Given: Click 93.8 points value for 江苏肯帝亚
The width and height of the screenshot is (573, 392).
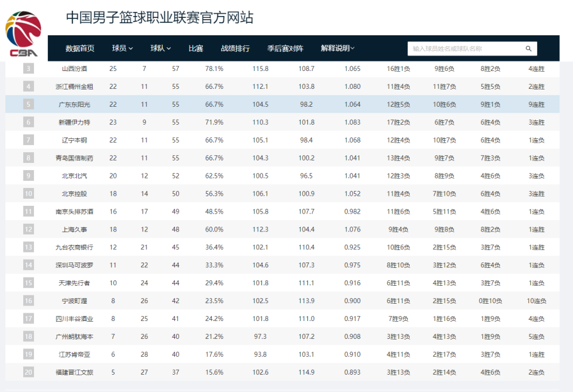Looking at the screenshot, I should click(x=260, y=355).
